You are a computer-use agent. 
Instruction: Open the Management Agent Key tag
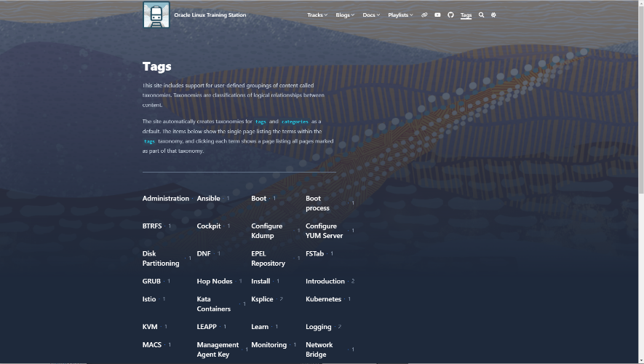(218, 349)
